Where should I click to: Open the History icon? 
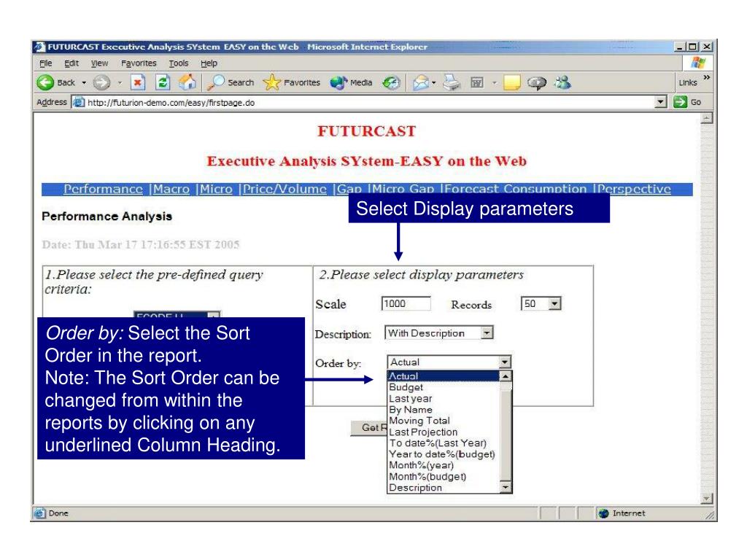pyautogui.click(x=391, y=82)
